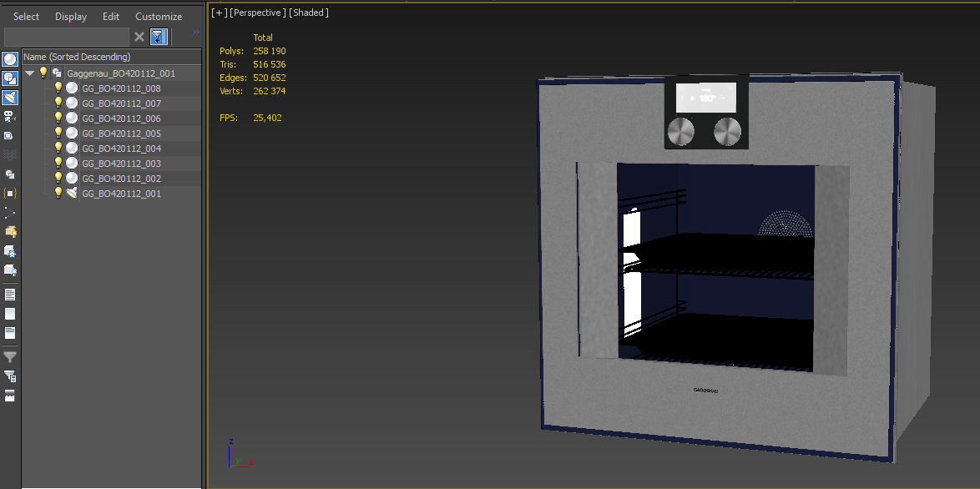Hide GG_BO420112_004 using its lightbulb
Viewport: 980px width, 489px height.
coord(58,148)
